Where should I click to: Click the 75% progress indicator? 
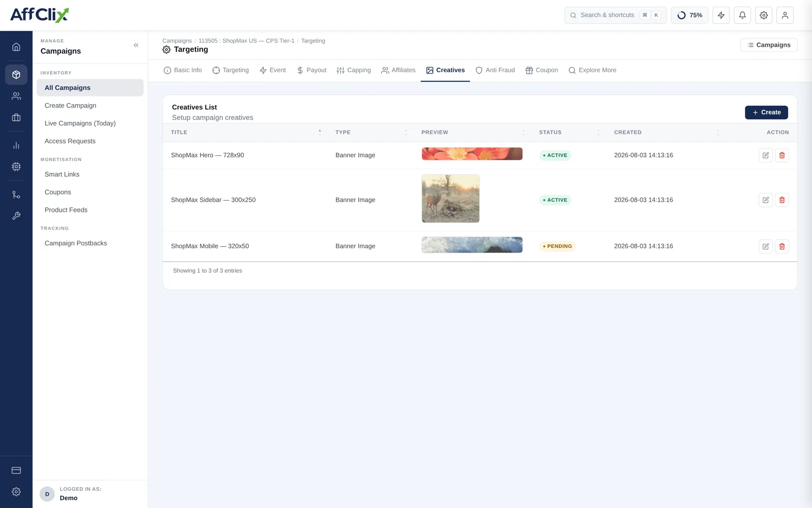click(690, 15)
